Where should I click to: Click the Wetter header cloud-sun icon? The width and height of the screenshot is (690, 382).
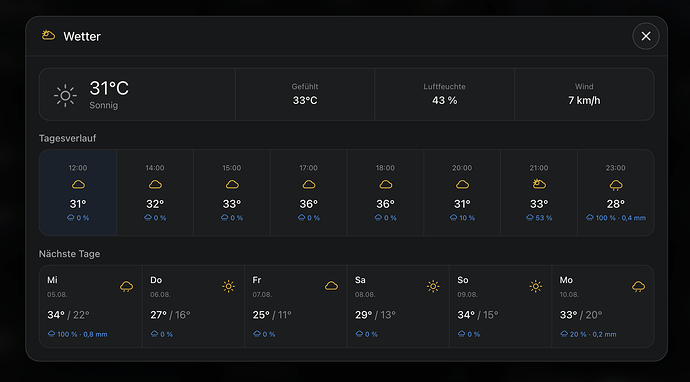pyautogui.click(x=48, y=35)
